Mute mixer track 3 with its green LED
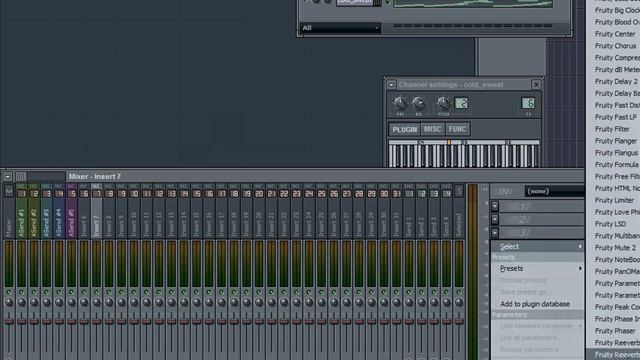 [x=47, y=292]
